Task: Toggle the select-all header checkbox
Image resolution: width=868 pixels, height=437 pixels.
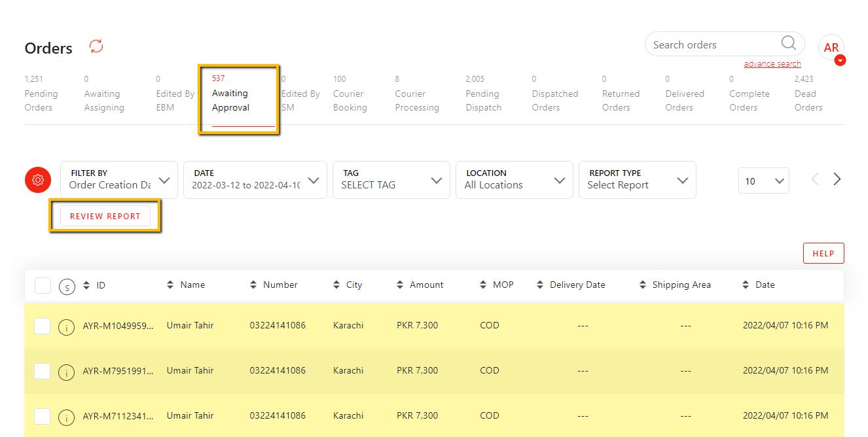Action: 43,285
